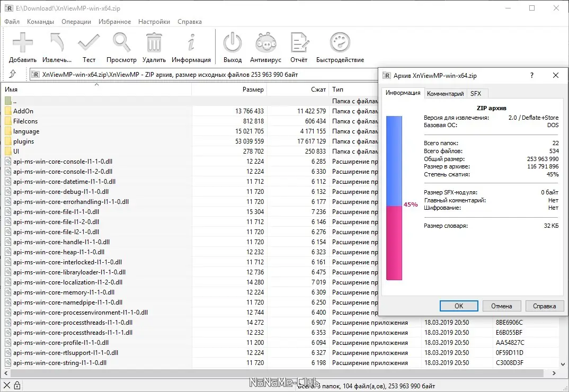Select api-ms-win-core-rtlsupport-l1-1-0.dll row
The height and width of the screenshot is (392, 569).
point(280,352)
